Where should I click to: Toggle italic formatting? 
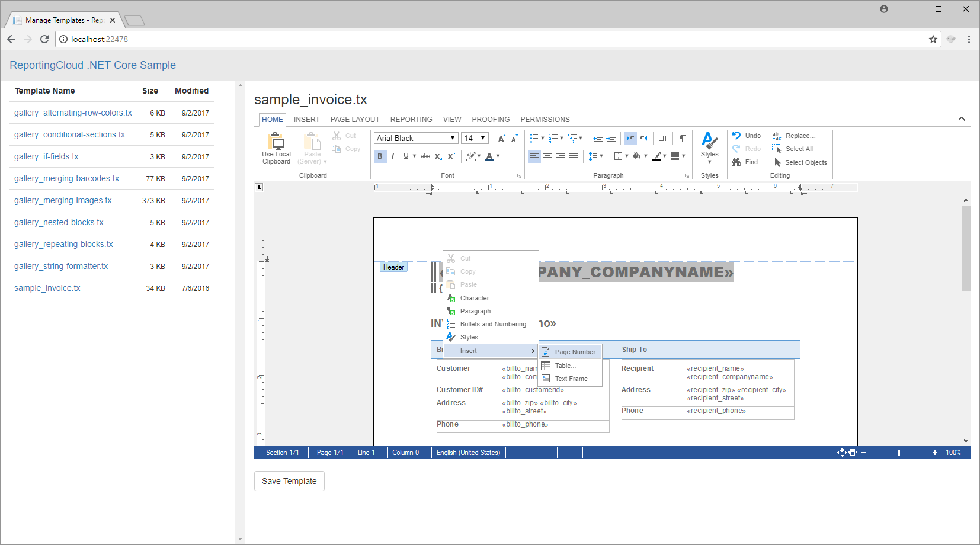pyautogui.click(x=392, y=156)
